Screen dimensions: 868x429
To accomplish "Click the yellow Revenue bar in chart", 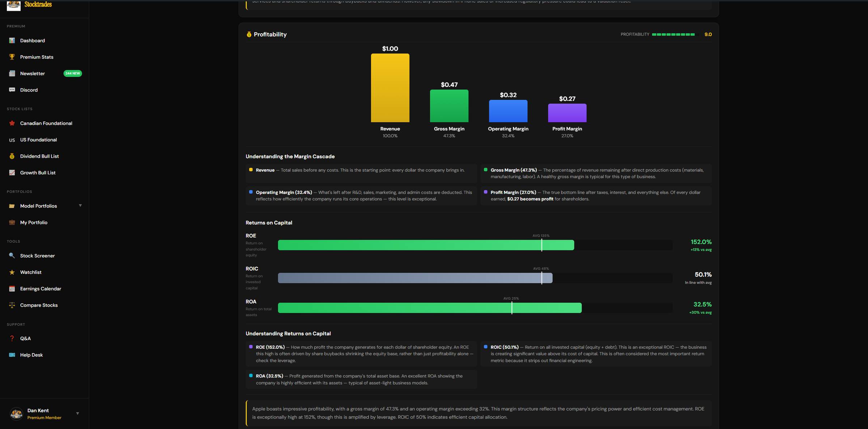I will tap(390, 88).
